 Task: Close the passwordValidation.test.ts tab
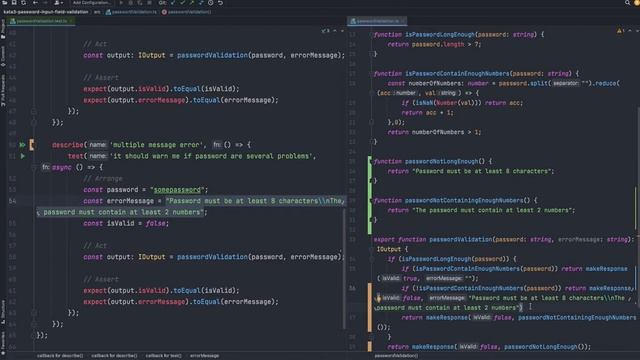click(71, 21)
